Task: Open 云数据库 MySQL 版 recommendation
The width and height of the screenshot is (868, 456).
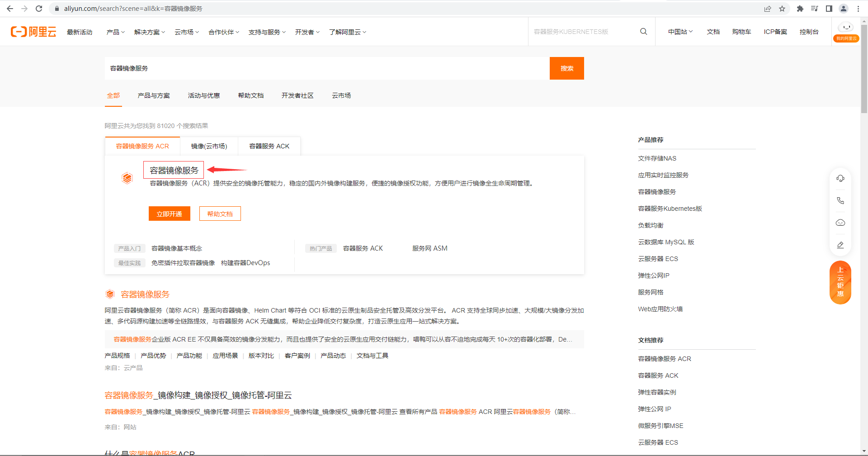Action: (666, 242)
